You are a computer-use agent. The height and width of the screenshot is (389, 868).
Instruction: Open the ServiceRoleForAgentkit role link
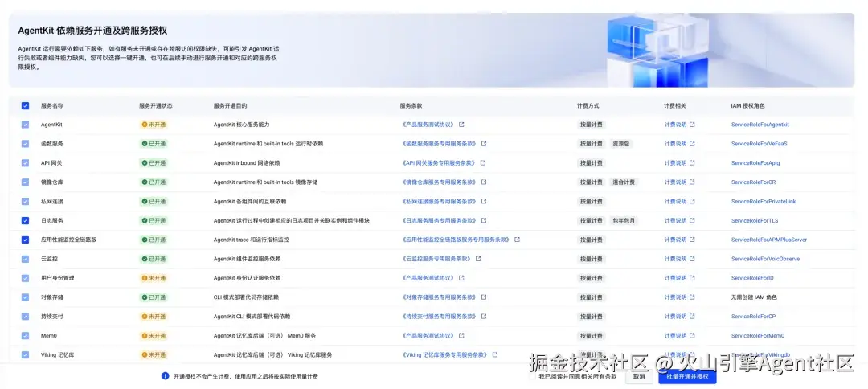pyautogui.click(x=760, y=125)
